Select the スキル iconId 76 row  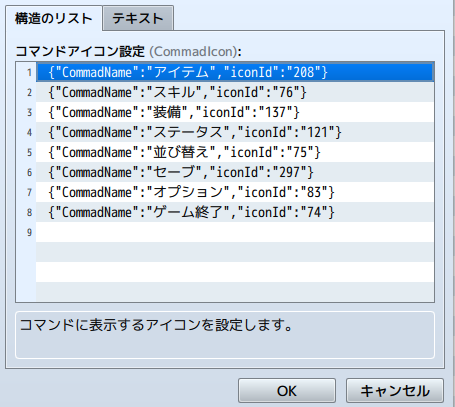pyautogui.click(x=235, y=92)
